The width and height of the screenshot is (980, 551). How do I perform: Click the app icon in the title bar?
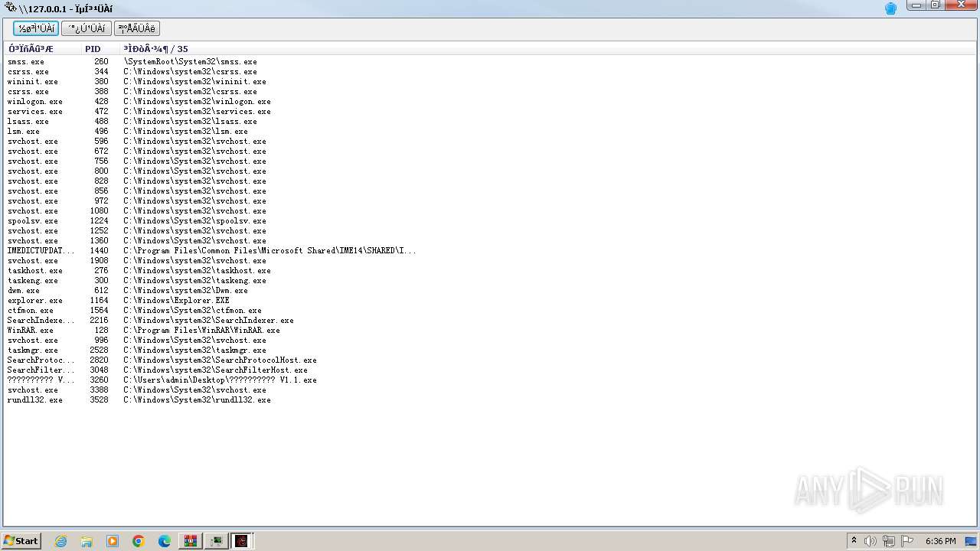pos(10,8)
